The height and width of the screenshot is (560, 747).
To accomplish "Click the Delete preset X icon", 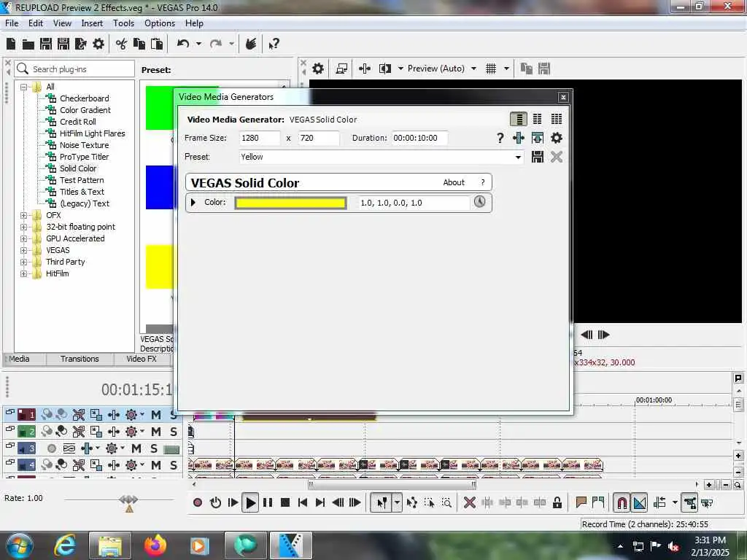I will [x=557, y=157].
